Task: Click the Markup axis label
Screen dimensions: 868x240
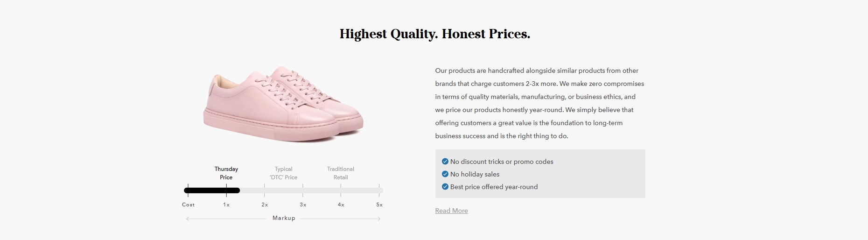Action: pos(284,218)
